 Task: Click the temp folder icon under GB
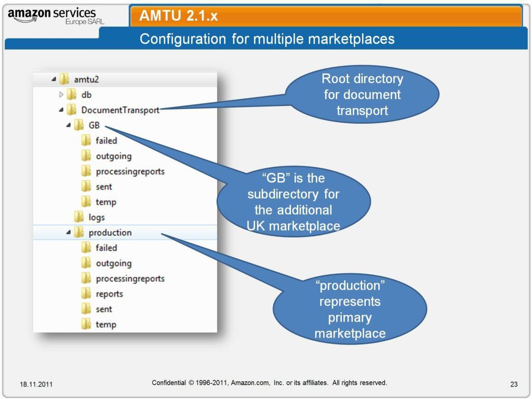click(86, 202)
